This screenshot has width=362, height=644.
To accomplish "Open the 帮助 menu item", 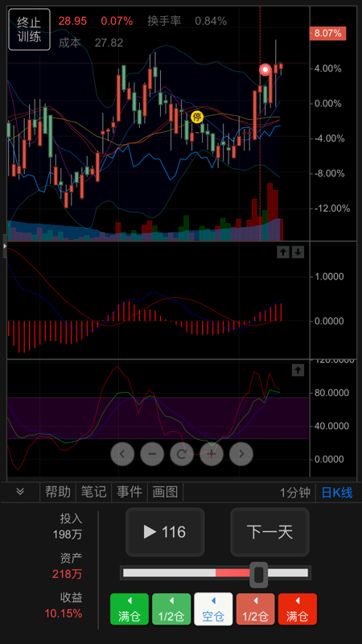I will (58, 492).
